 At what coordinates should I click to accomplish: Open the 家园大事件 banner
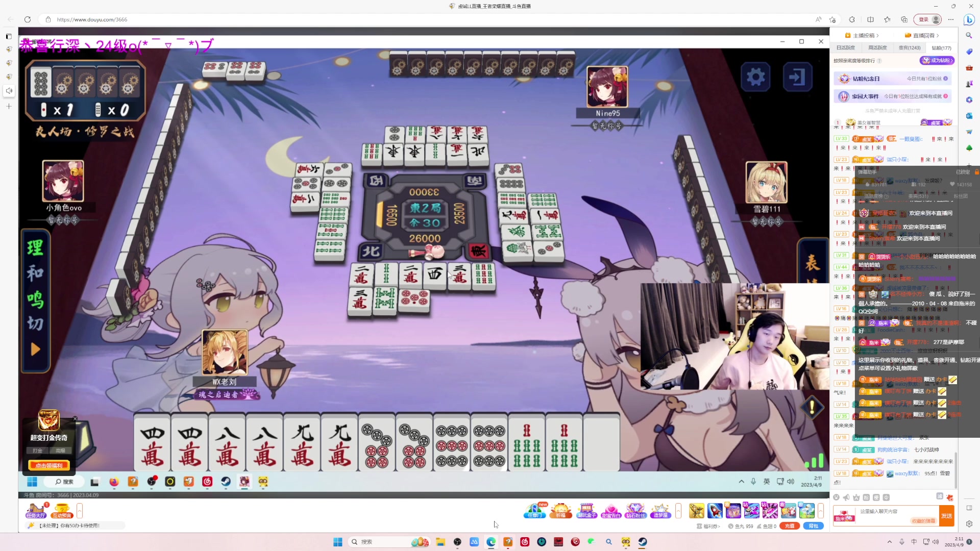point(893,96)
